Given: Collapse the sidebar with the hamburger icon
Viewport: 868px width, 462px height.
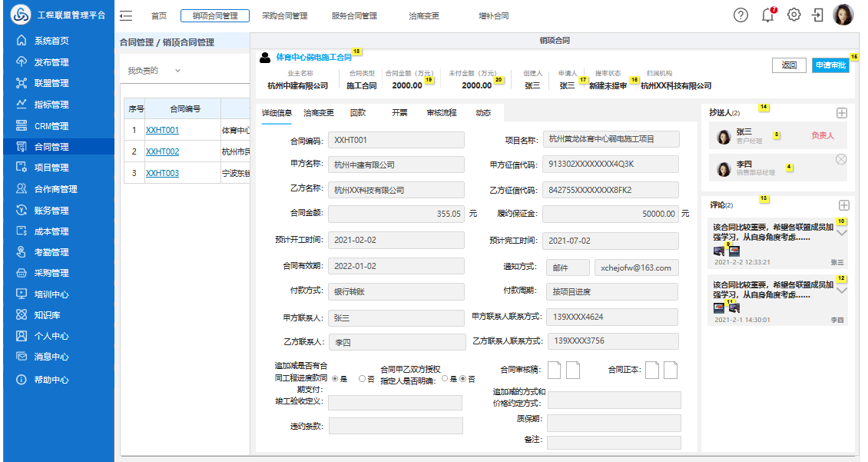Looking at the screenshot, I should click(x=126, y=15).
